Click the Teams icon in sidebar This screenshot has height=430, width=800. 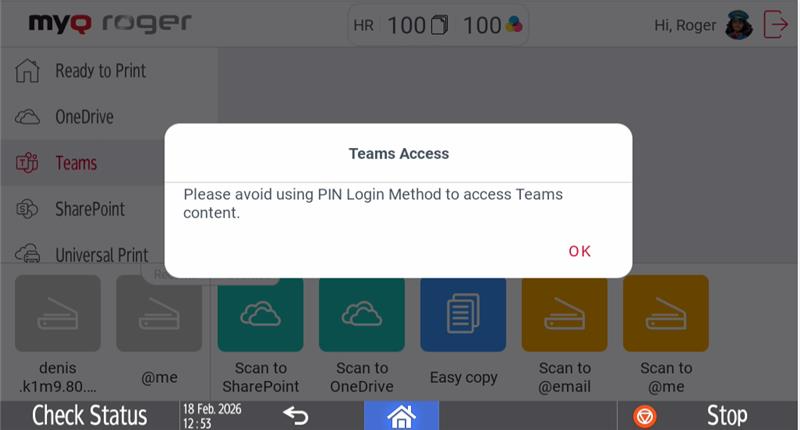(x=27, y=163)
